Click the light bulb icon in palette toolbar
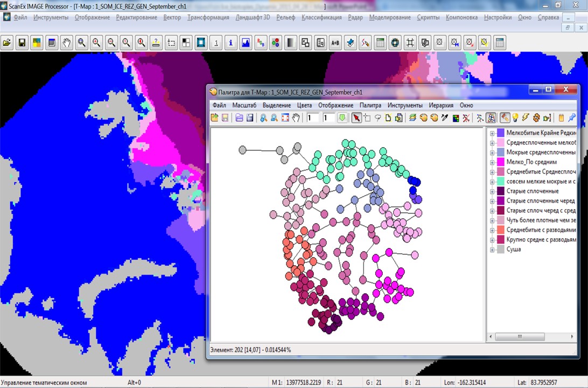Viewport: 588px width, 388px height. (x=515, y=118)
